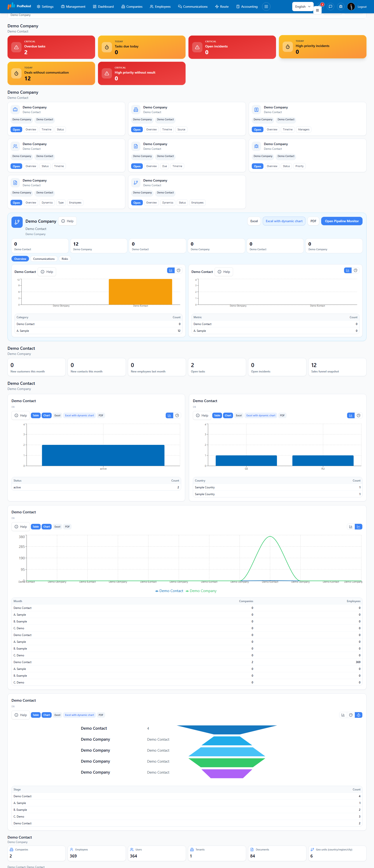The image size is (374, 868).
Task: Click the purple bottom funnel segment
Action: [227, 774]
